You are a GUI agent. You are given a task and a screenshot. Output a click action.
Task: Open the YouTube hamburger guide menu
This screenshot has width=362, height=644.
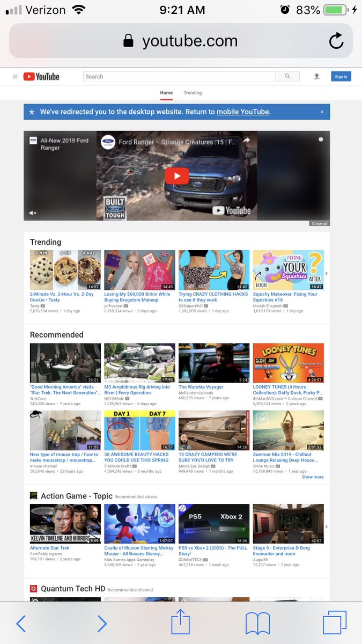tap(16, 77)
